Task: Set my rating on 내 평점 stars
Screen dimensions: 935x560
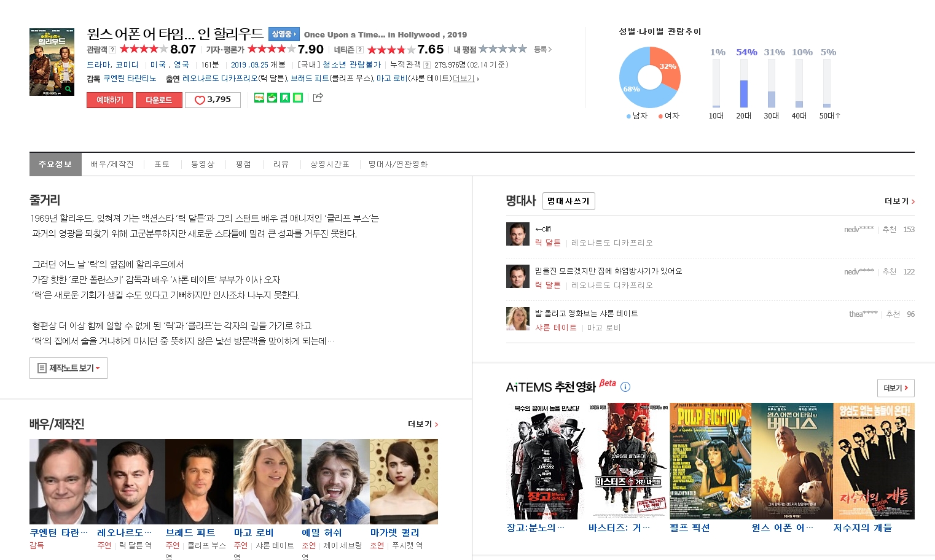Action: (503, 49)
